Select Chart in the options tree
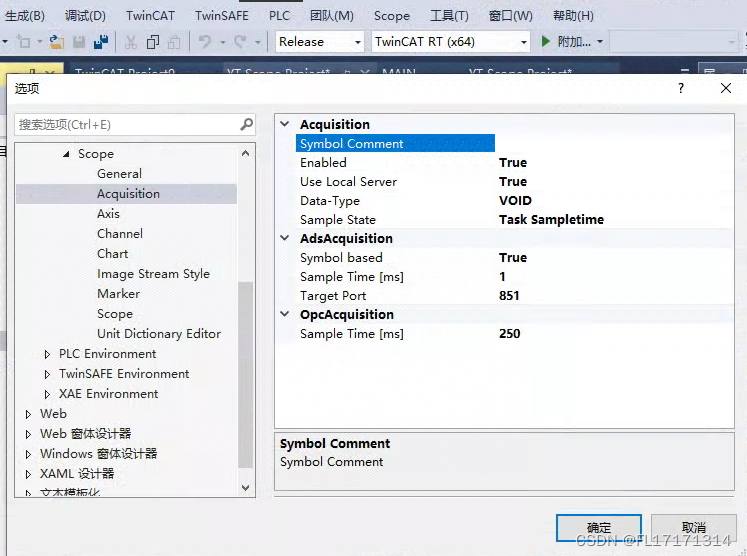 [x=112, y=254]
